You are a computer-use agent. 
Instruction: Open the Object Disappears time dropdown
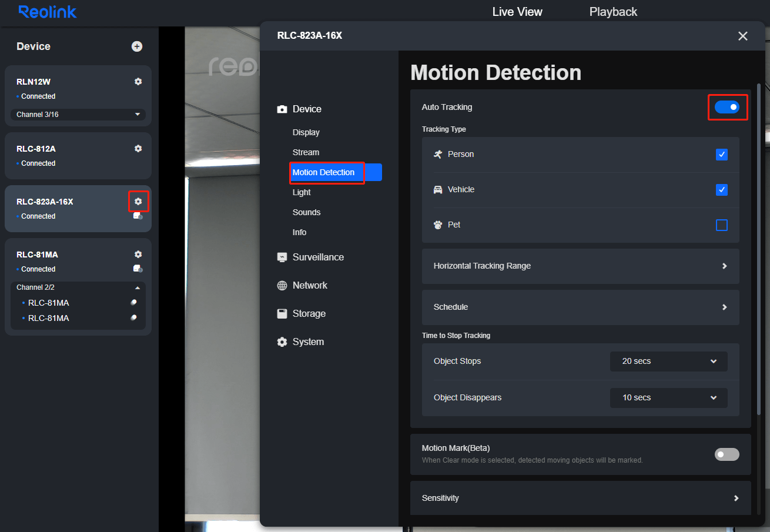coord(669,398)
